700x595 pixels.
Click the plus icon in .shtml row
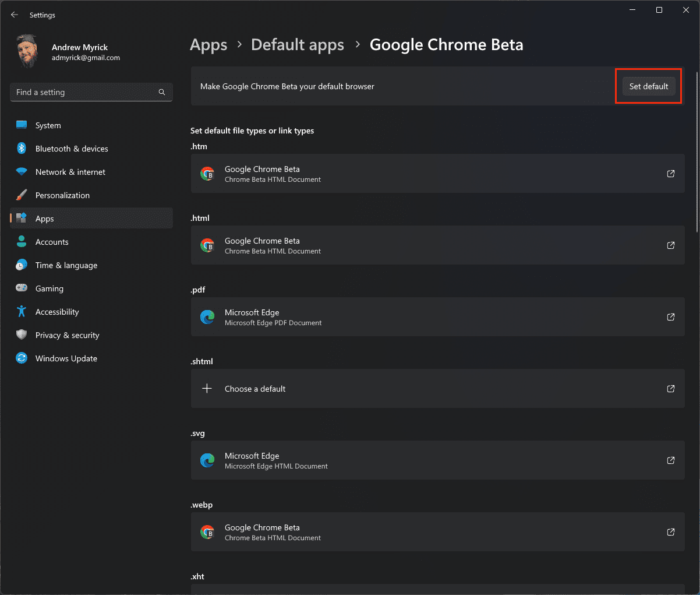[207, 389]
